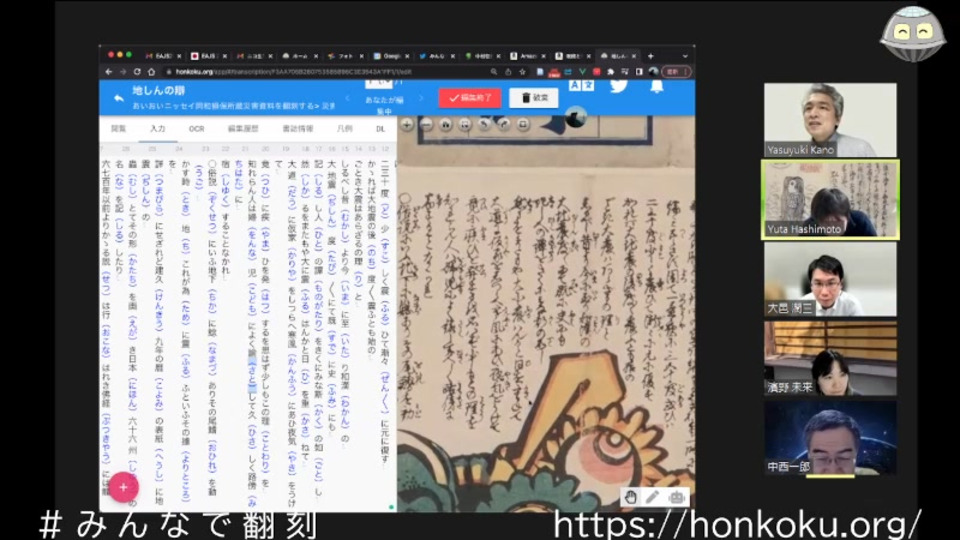Bookmark this page with the star
This screenshot has width=960, height=540.
coord(522,72)
